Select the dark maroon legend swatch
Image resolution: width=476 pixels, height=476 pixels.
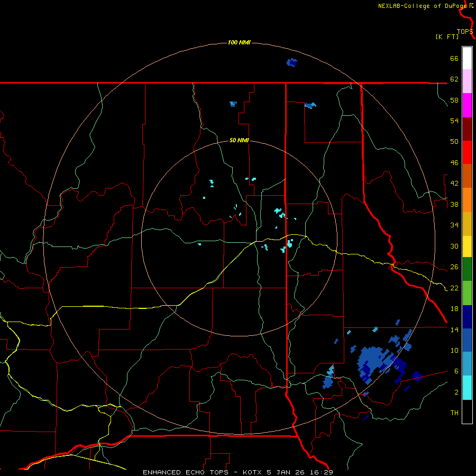click(x=467, y=129)
